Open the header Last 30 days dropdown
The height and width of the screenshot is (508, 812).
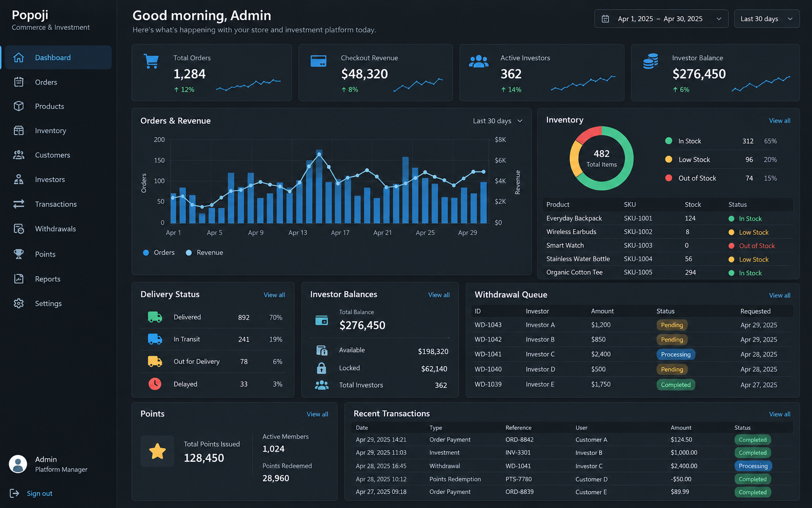pos(766,19)
